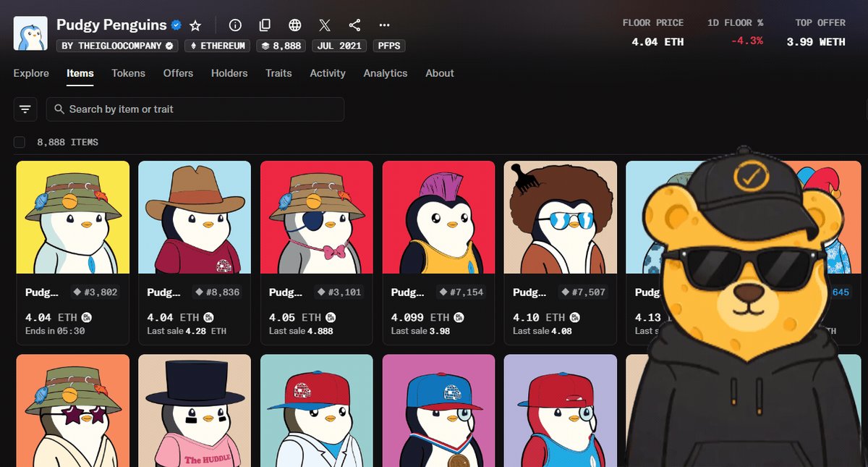Open the Offers tab
This screenshot has height=467, width=868.
click(178, 73)
